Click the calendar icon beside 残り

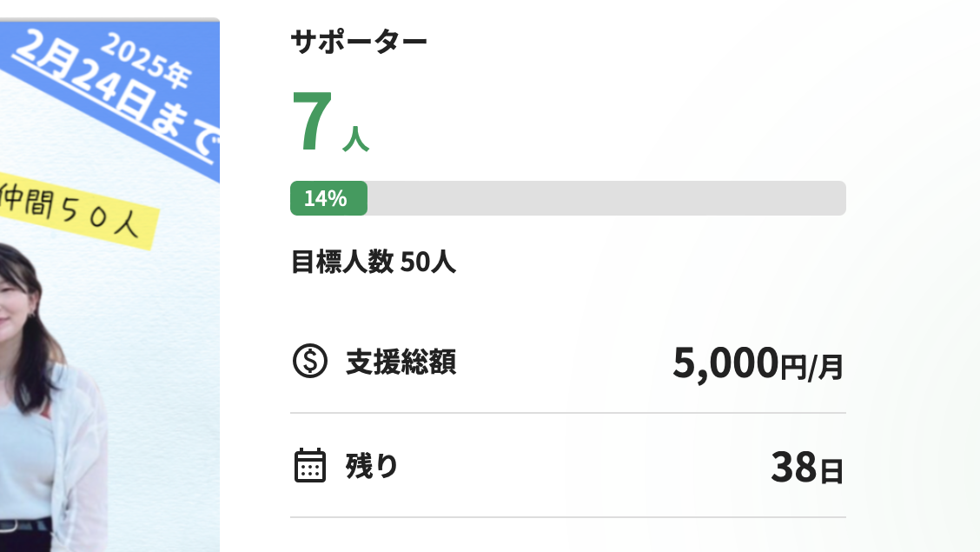tap(309, 466)
